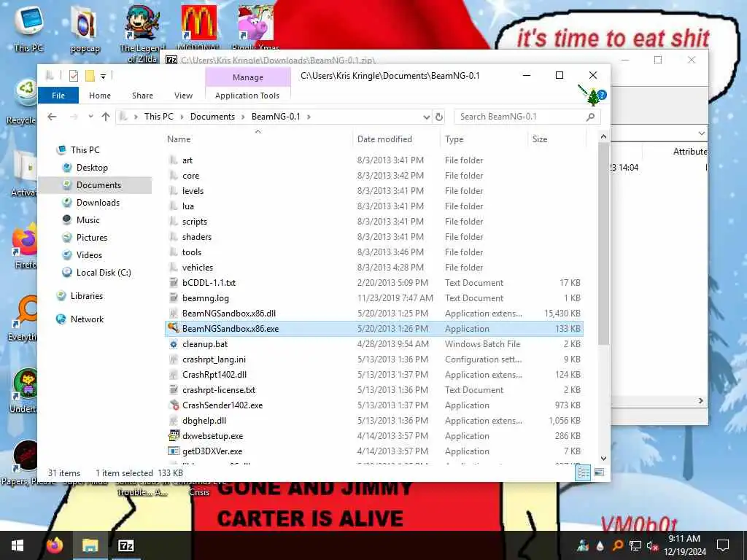Refresh the BeamNG-0.1 folder
The height and width of the screenshot is (560, 747).
439,117
